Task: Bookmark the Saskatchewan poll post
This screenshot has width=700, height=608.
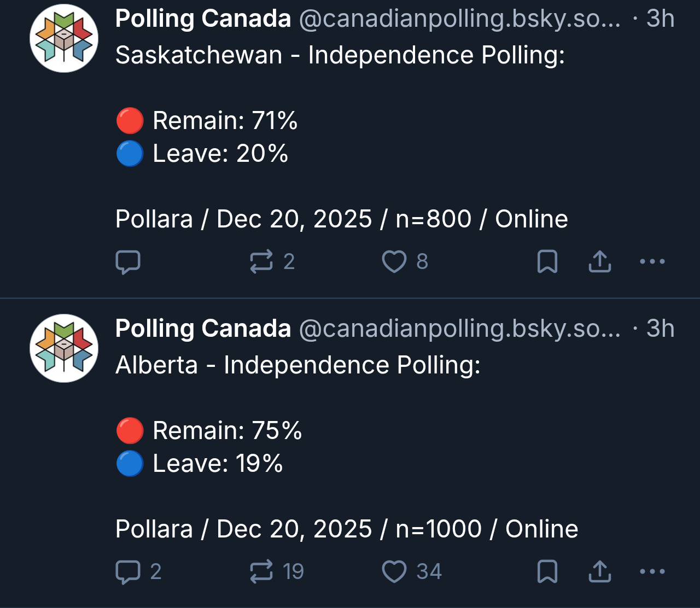Action: click(x=547, y=262)
